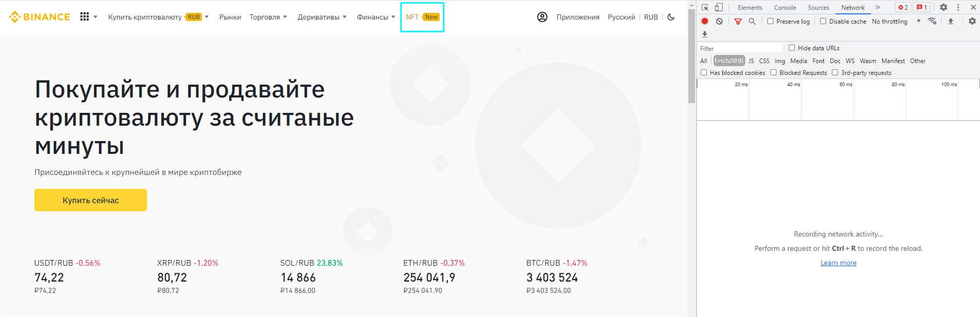Select the JS request filter

[x=751, y=61]
